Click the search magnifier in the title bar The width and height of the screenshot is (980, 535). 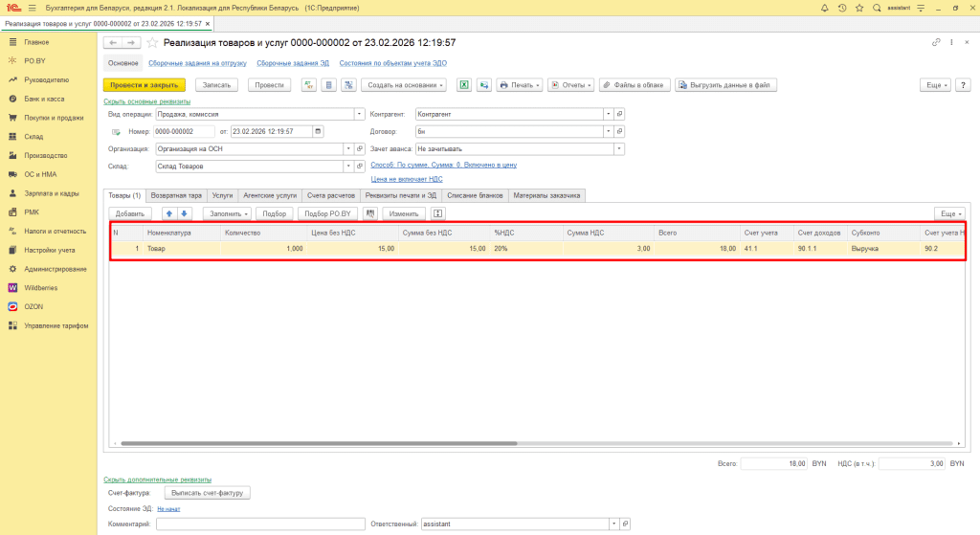coord(876,8)
